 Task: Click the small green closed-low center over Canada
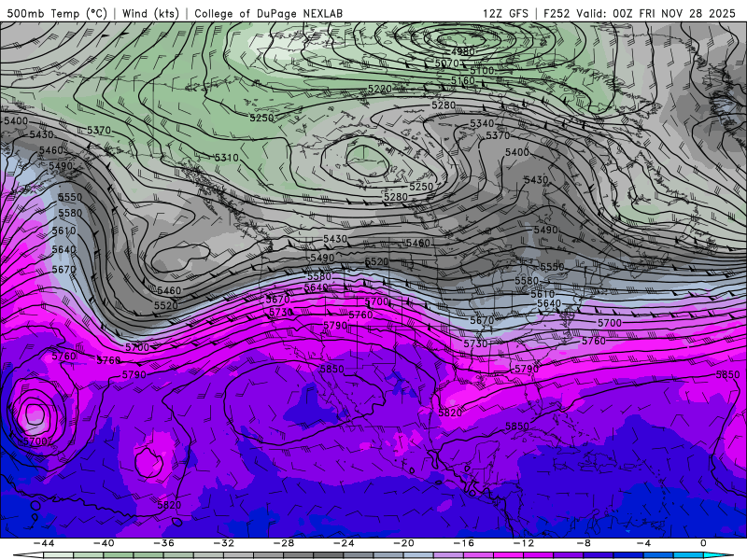(367, 161)
